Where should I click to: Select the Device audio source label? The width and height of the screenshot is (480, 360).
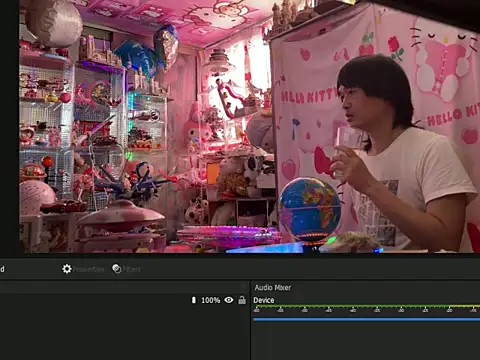coord(264,300)
